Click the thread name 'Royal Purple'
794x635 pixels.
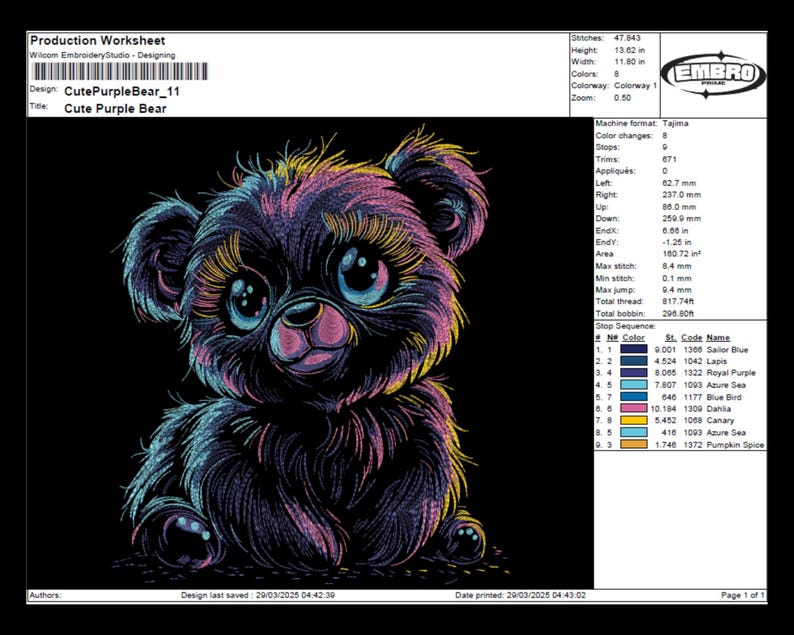coord(731,373)
